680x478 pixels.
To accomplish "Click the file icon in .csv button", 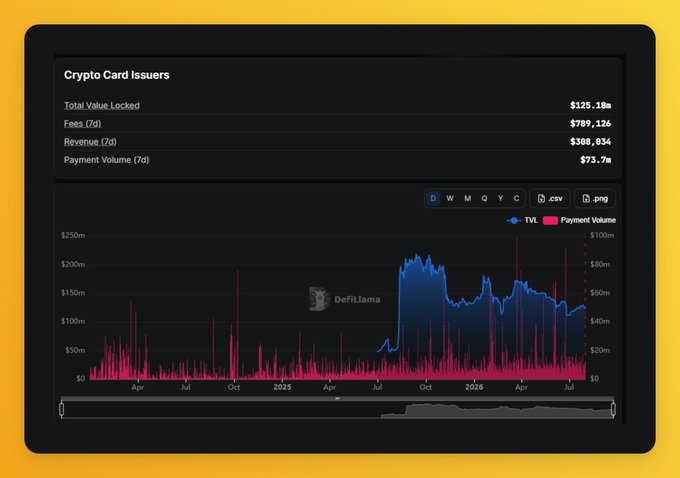I will click(x=541, y=199).
